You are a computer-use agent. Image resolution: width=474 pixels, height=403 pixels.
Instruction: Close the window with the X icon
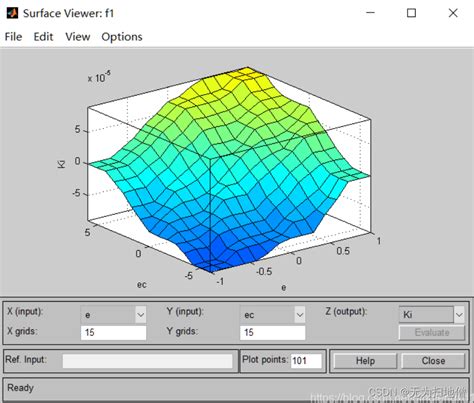click(x=453, y=13)
